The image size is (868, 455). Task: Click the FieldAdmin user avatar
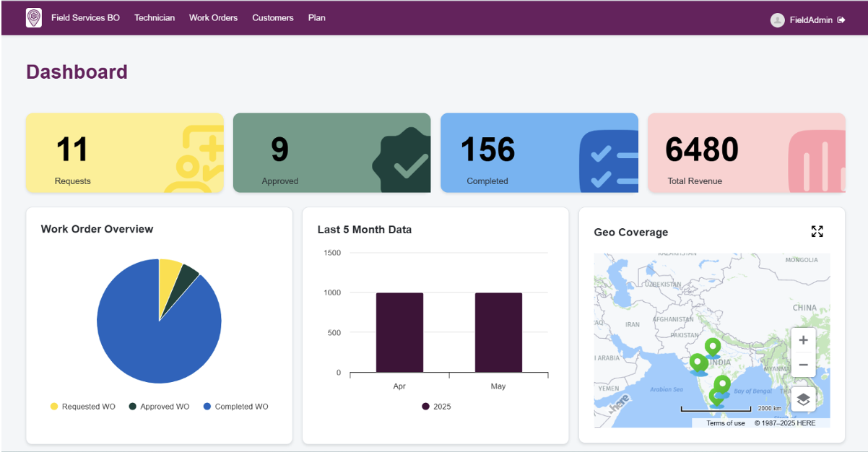coord(777,20)
